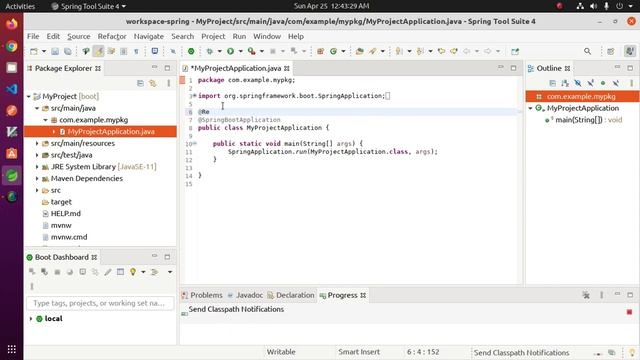Expand Maven Dependencies node

37,179
